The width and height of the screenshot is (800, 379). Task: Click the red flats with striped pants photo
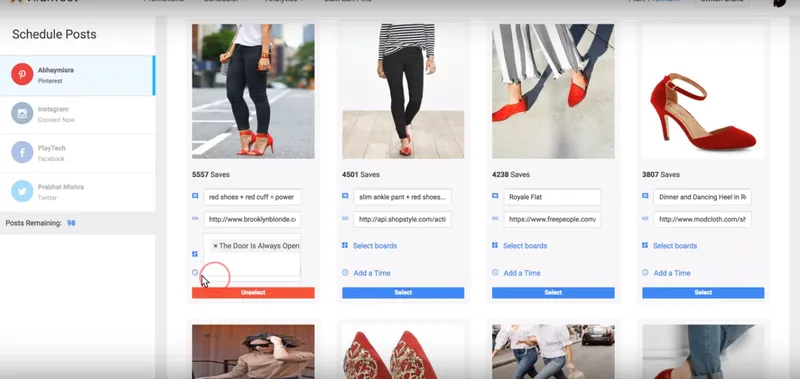[x=553, y=91]
